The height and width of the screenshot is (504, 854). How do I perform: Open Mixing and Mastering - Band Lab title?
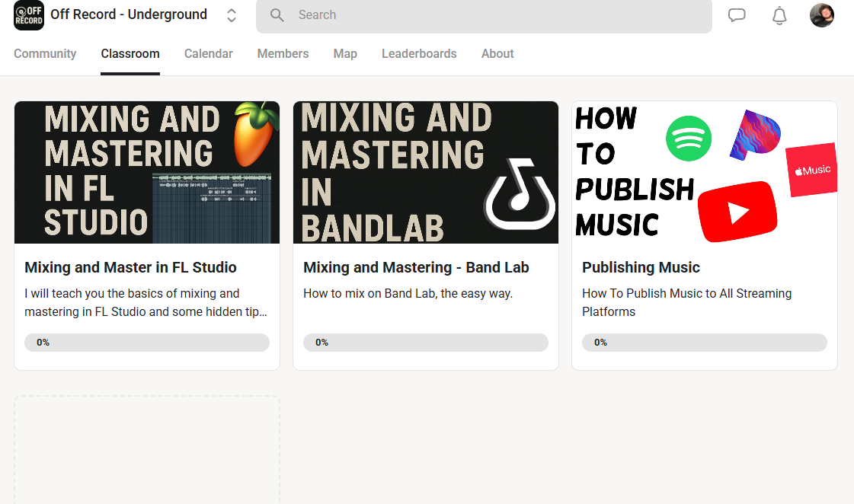pos(416,267)
